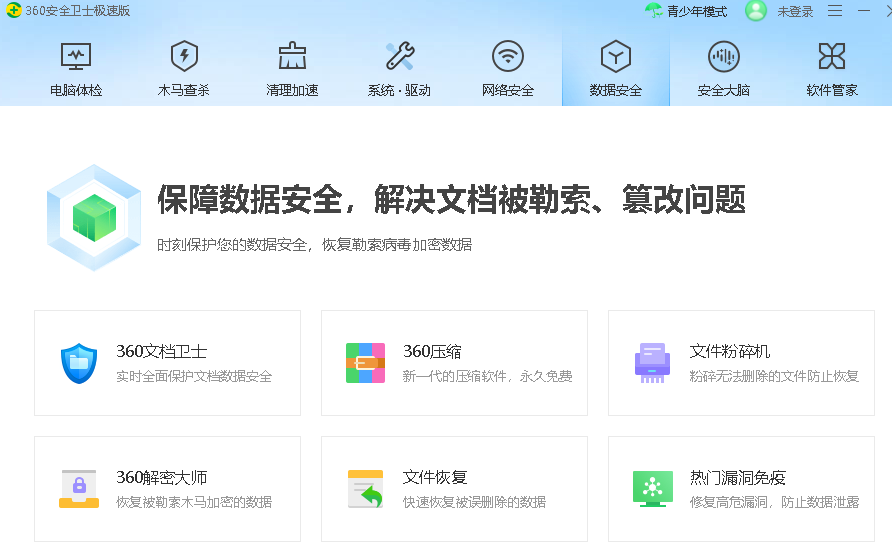Select the 网络安全 tab label
Viewport: 892px width, 560px height.
point(507,90)
